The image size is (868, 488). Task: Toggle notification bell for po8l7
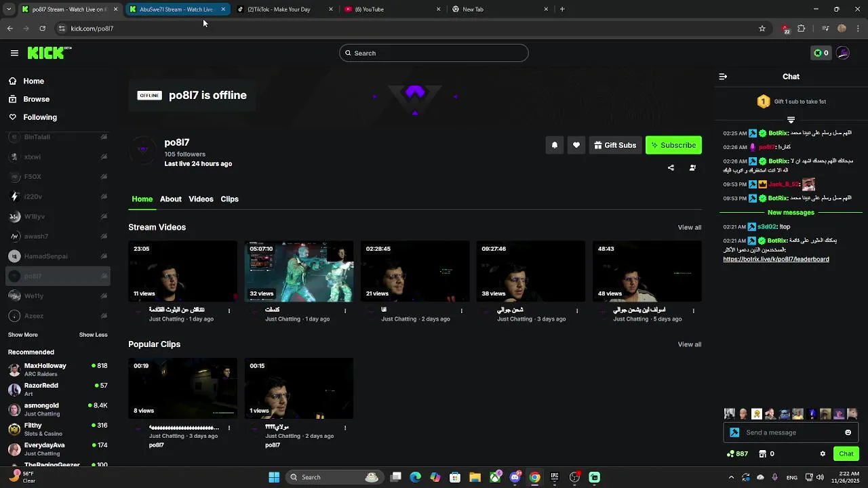554,145
